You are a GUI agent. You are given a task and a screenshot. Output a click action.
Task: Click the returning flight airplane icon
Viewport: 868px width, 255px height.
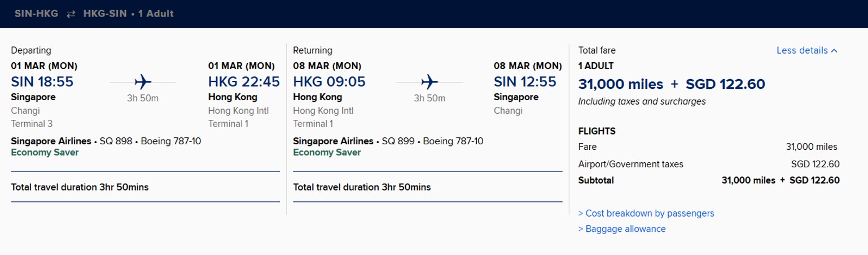(430, 82)
